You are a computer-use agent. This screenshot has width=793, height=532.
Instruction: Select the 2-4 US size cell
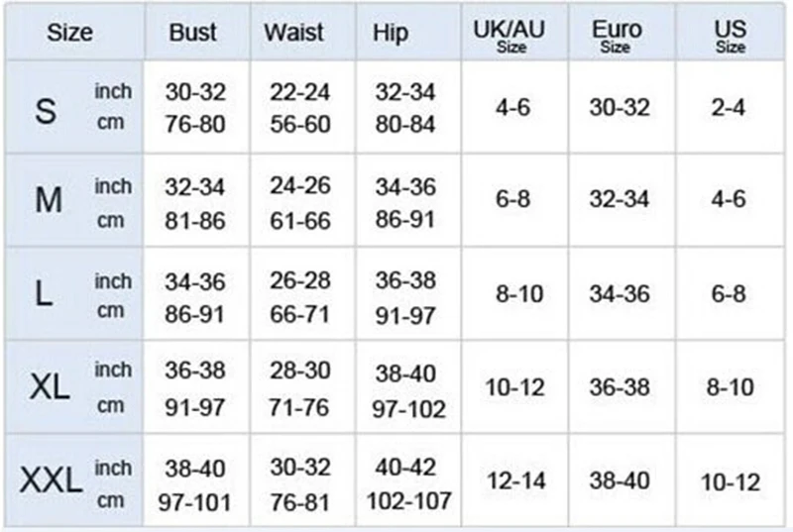[x=729, y=108]
